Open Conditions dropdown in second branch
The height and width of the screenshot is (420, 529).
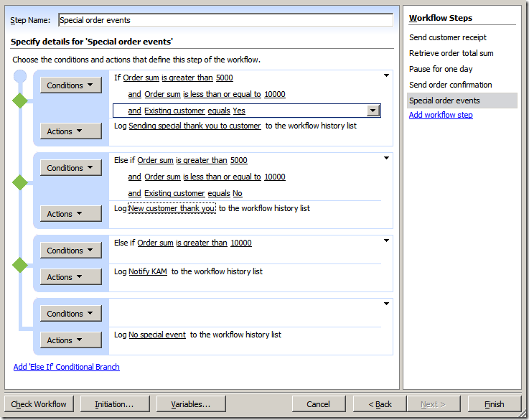pos(70,168)
